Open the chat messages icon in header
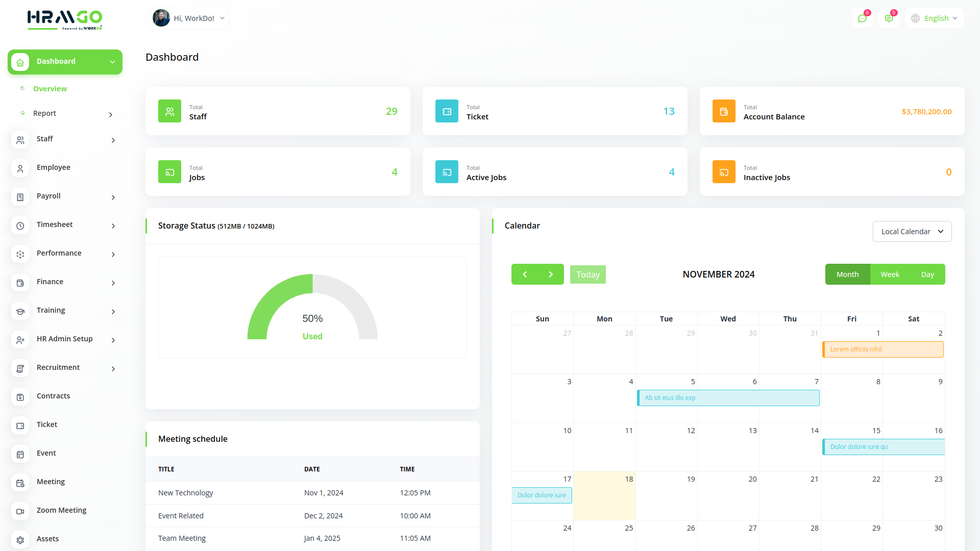The height and width of the screenshot is (551, 980). [x=862, y=18]
